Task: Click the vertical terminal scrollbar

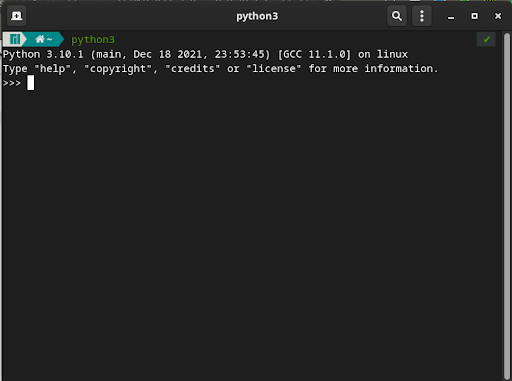Action: click(507, 205)
